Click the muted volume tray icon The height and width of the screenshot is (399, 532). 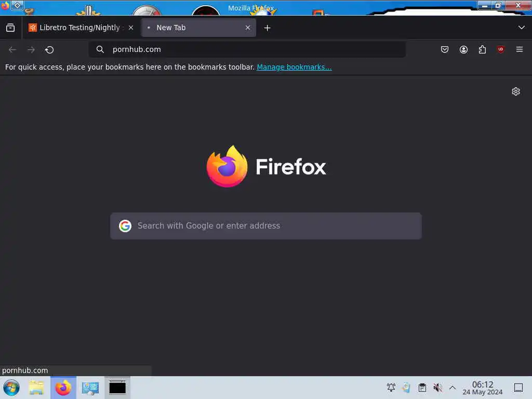[437, 388]
